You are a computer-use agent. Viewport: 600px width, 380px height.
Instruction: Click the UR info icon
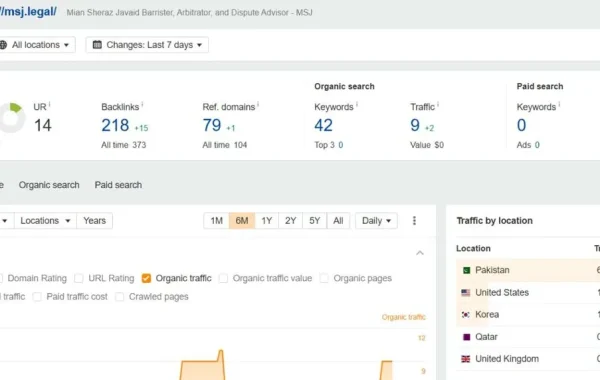click(x=50, y=104)
